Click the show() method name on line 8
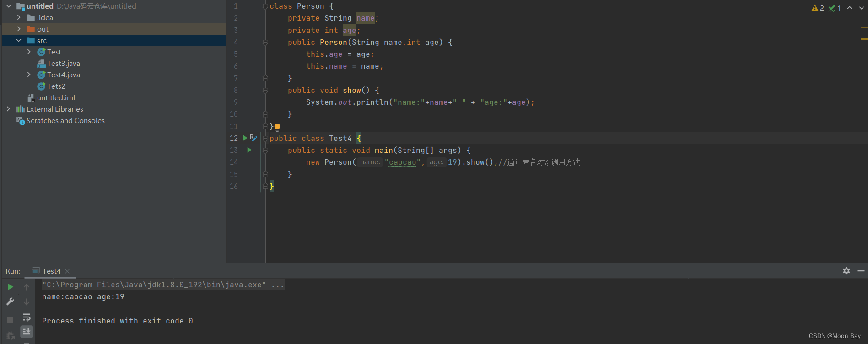This screenshot has height=344, width=868. tap(352, 90)
